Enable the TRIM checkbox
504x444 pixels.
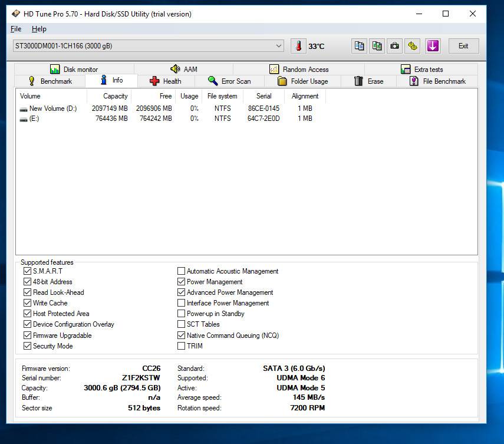coord(182,346)
